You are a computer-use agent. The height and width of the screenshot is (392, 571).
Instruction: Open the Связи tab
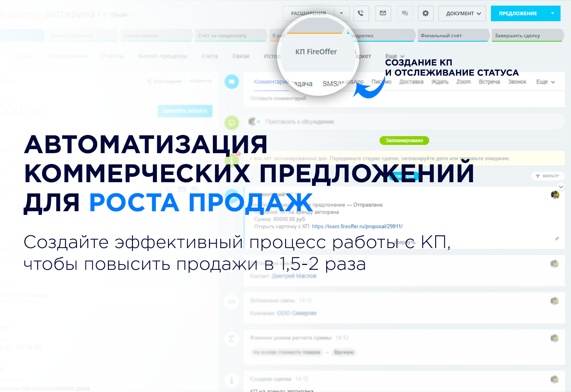(240, 56)
